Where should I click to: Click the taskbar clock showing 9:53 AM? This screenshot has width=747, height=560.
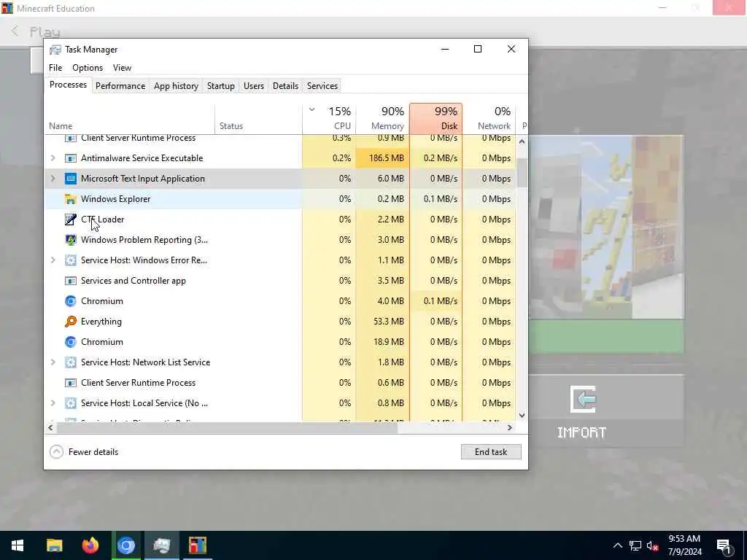click(684, 545)
